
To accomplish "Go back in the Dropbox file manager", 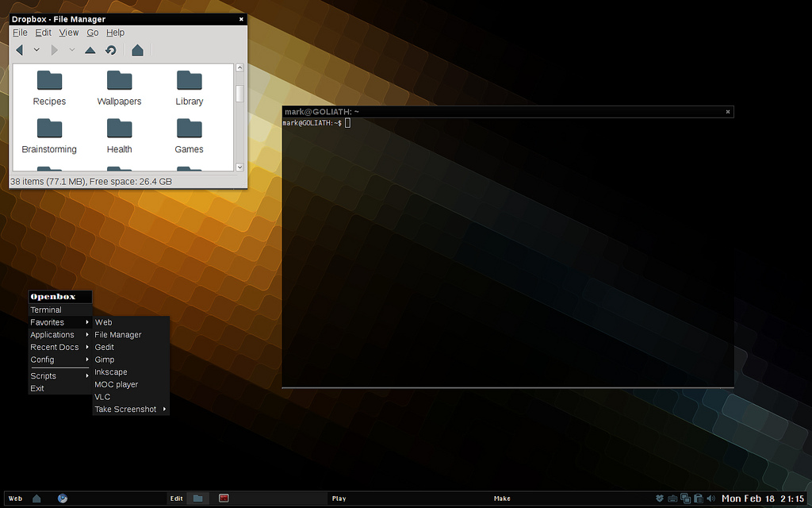I will 20,50.
